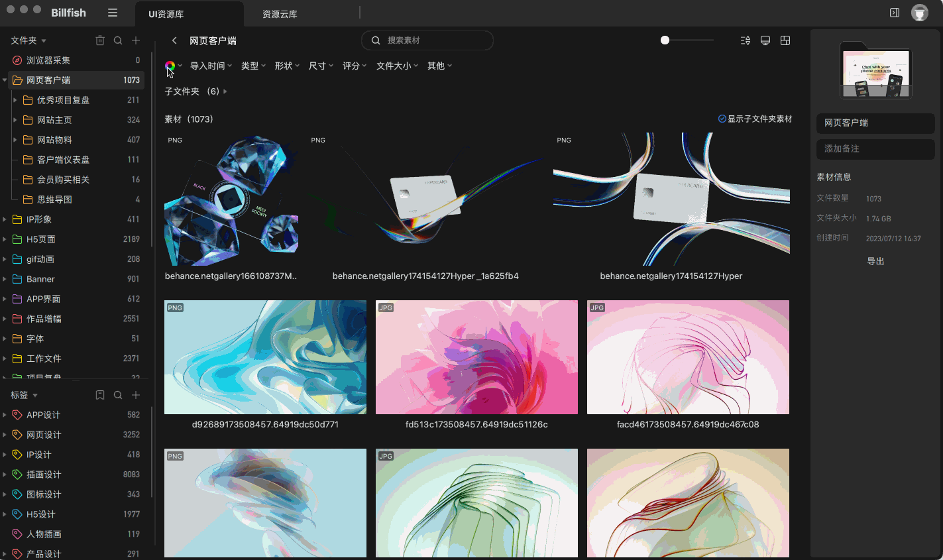Open the recycle bin in the folder panel

[x=99, y=40]
